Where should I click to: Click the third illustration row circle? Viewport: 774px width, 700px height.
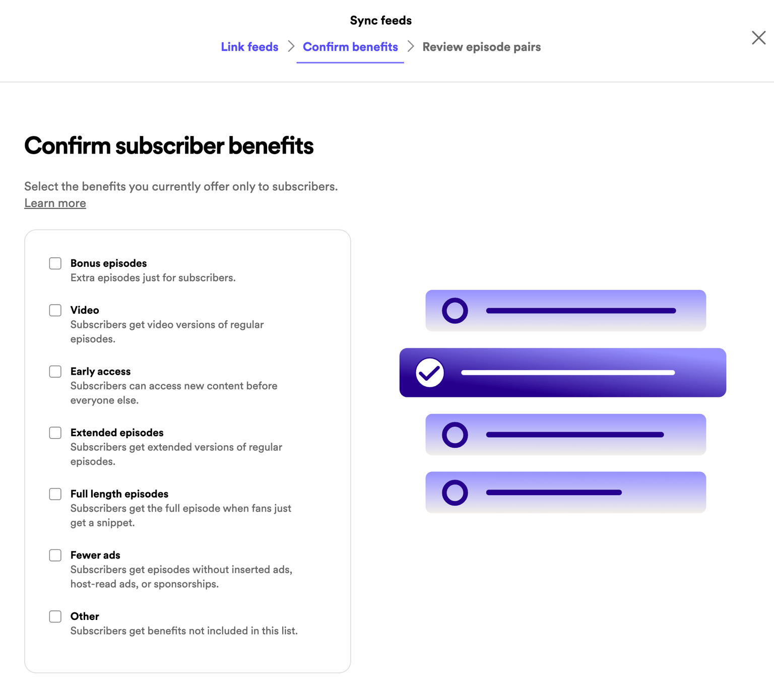tap(455, 435)
